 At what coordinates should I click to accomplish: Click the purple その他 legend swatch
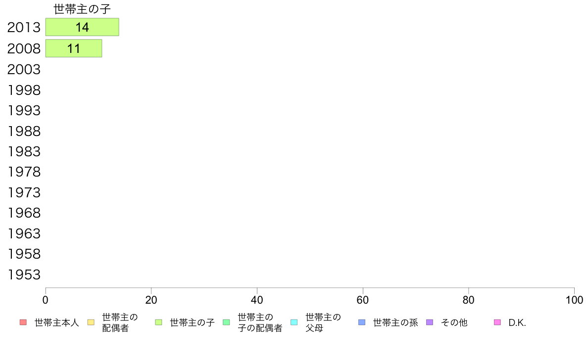(x=430, y=322)
